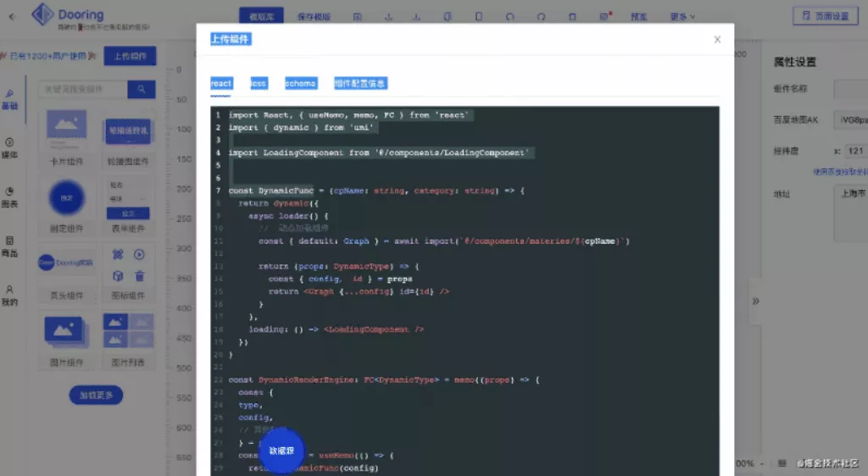Switch to the react tab
This screenshot has height=476, width=868.
[x=221, y=83]
